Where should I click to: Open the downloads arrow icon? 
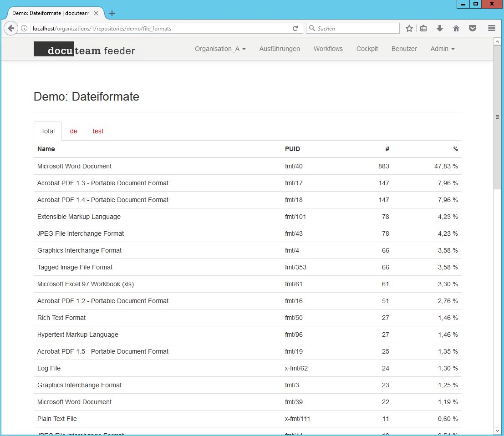(x=439, y=28)
